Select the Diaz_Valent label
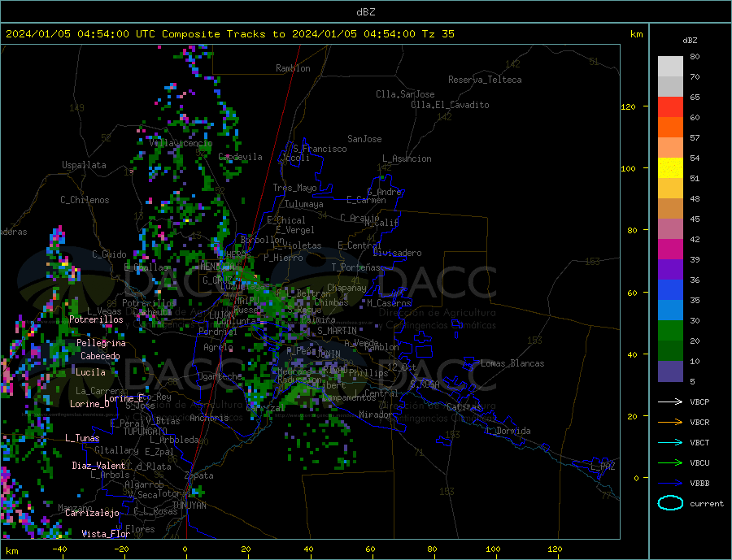This screenshot has height=560, width=732. (98, 466)
